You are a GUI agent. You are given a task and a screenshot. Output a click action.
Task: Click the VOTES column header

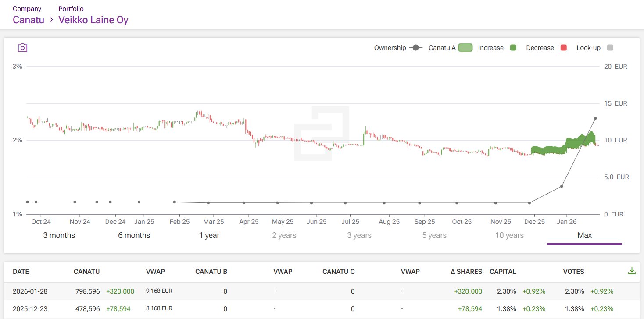point(573,272)
